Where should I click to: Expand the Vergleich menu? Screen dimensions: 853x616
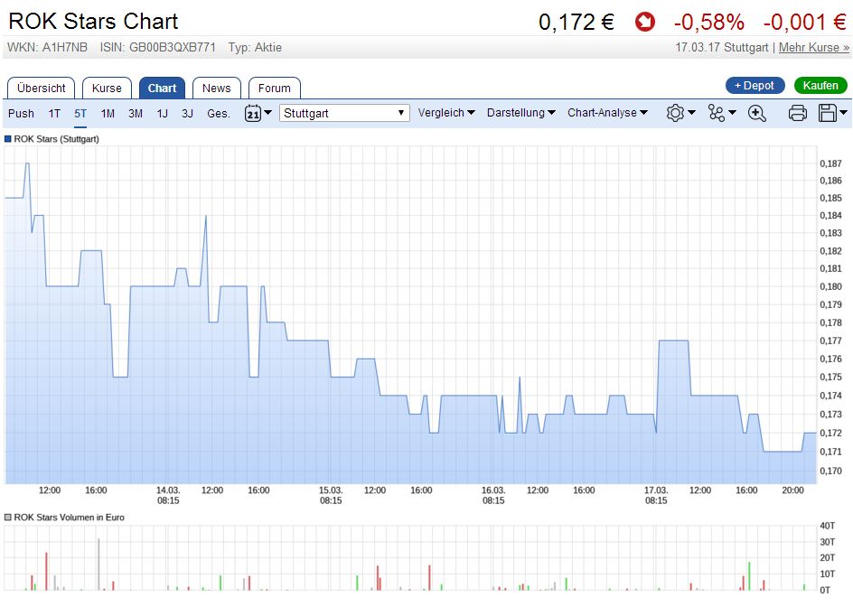coord(446,113)
